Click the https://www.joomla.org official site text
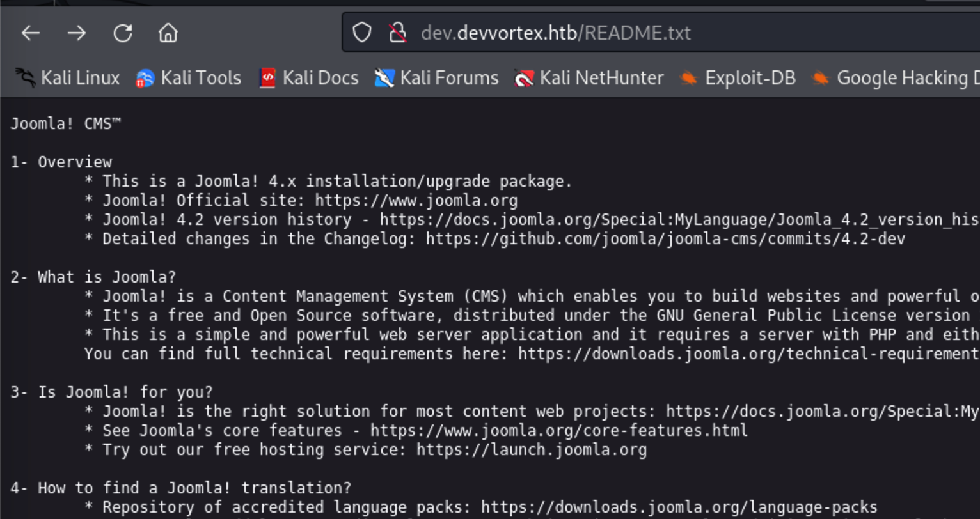 click(416, 201)
